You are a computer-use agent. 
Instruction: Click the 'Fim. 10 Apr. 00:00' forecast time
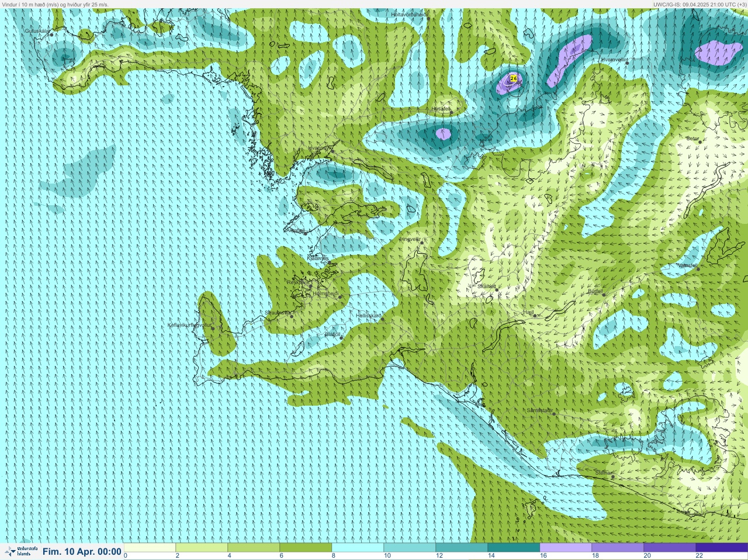pyautogui.click(x=82, y=552)
